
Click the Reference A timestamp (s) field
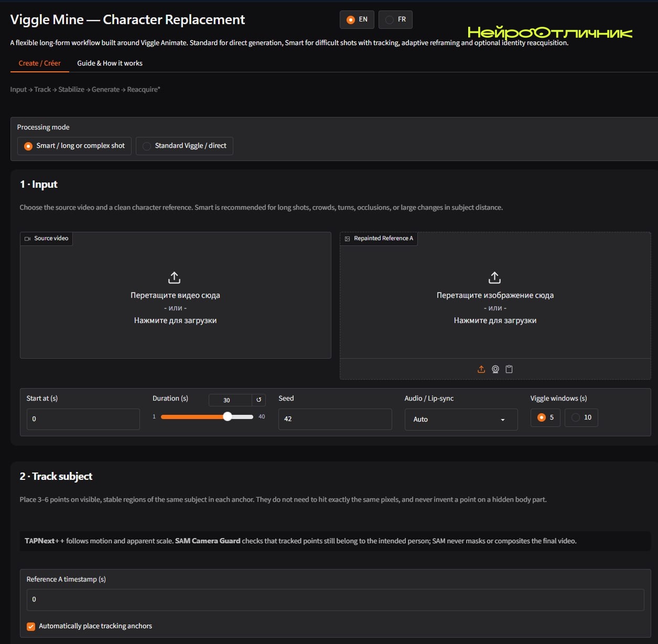(335, 599)
